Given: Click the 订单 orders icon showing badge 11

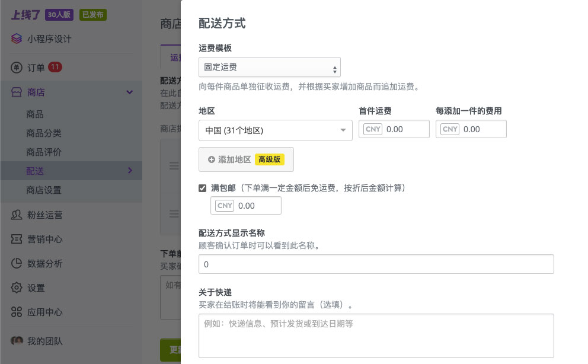Looking at the screenshot, I should (x=16, y=68).
